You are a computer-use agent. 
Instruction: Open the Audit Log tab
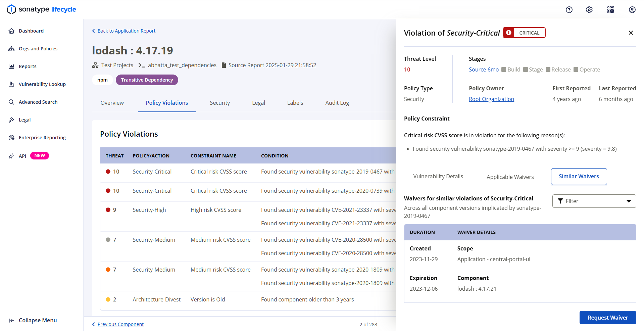click(337, 103)
